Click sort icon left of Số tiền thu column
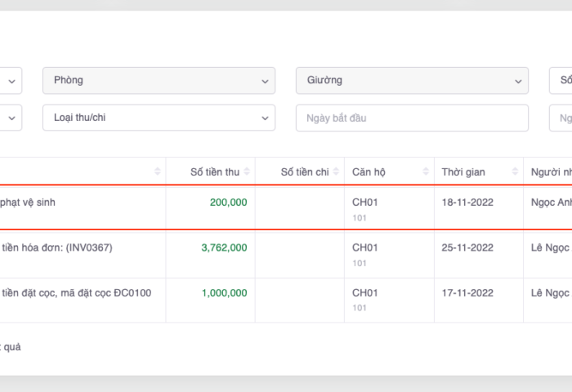572x392 pixels. [x=158, y=171]
